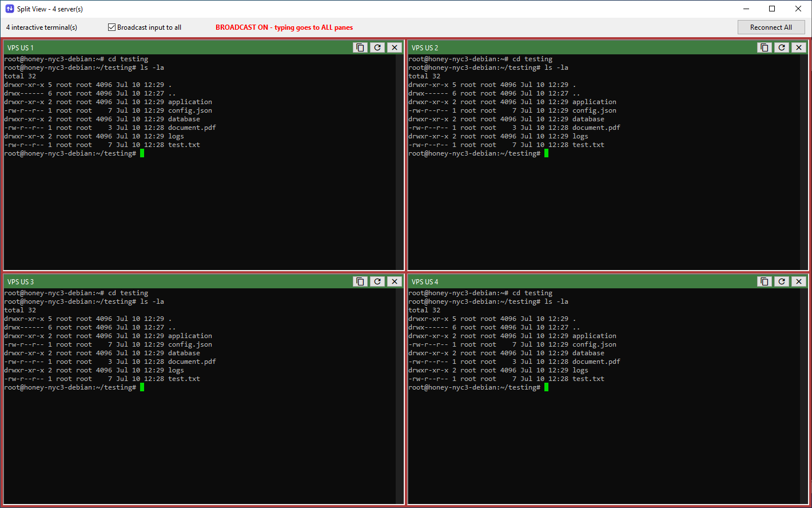Click the VPS US 1 pane title
812x508 pixels.
pyautogui.click(x=21, y=48)
